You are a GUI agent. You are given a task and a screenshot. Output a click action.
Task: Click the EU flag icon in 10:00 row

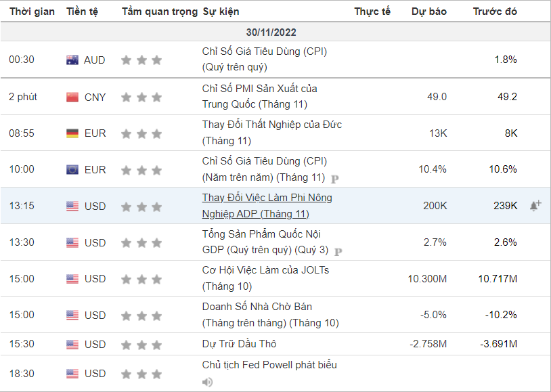click(x=72, y=170)
